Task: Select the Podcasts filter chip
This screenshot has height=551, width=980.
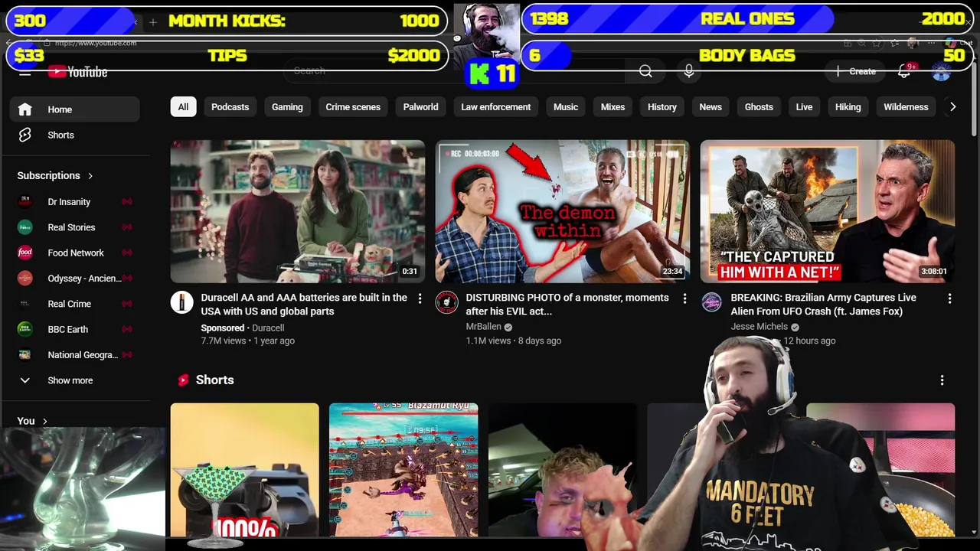Action: [x=230, y=107]
